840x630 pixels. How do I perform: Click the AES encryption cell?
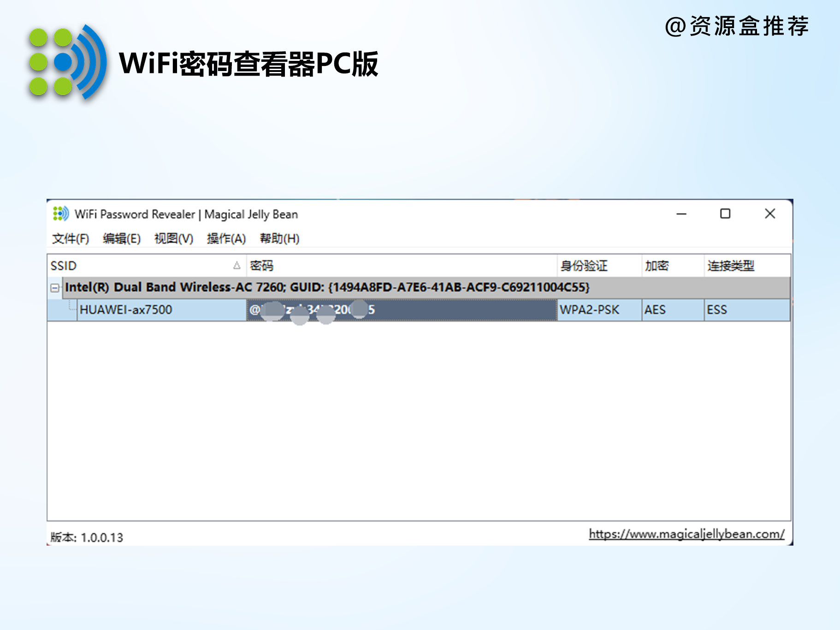[673, 310]
